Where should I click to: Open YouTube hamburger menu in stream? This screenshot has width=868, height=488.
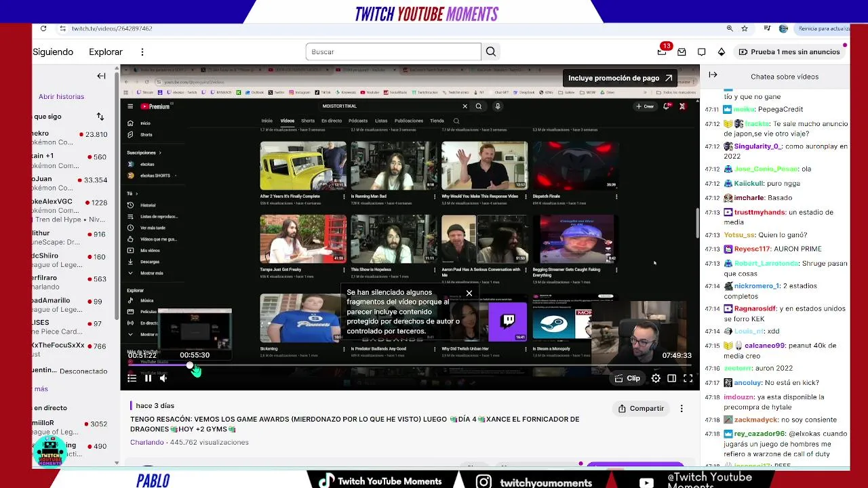click(130, 106)
